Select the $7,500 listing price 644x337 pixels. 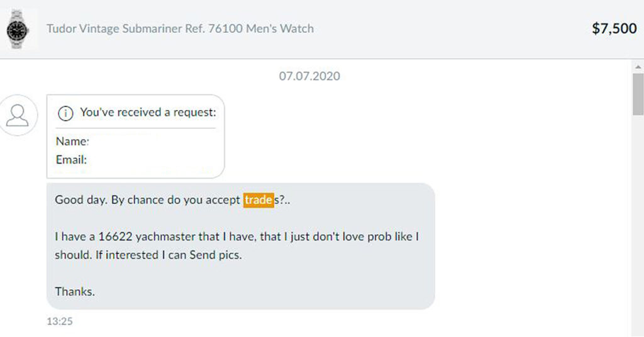tap(614, 28)
